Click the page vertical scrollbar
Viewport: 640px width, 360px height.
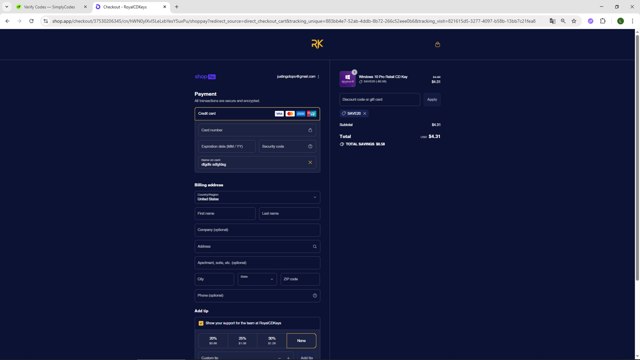click(637, 157)
